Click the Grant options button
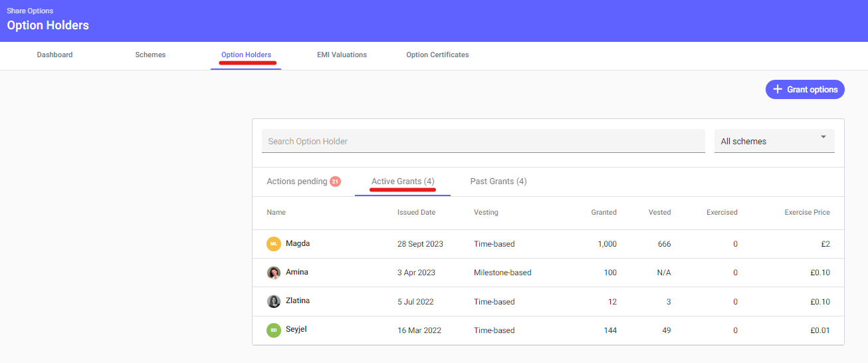The width and height of the screenshot is (868, 363). pyautogui.click(x=805, y=89)
